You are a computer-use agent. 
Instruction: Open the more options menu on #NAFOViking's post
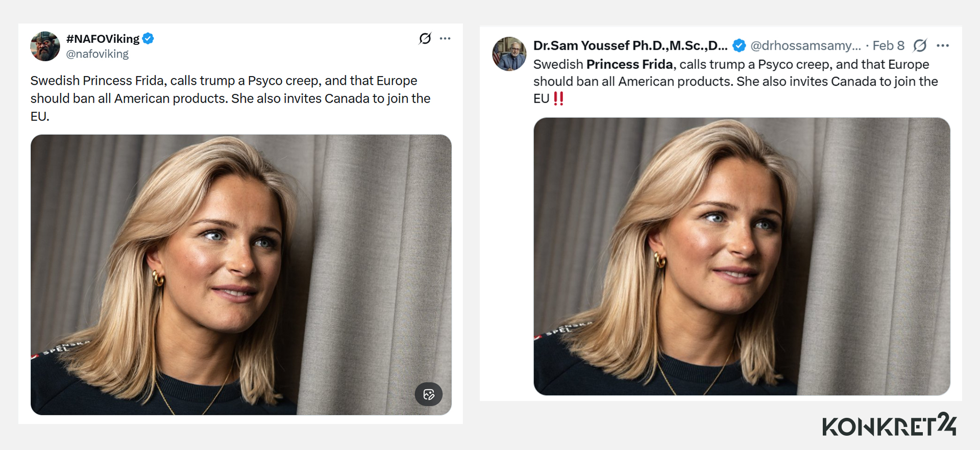click(x=445, y=38)
